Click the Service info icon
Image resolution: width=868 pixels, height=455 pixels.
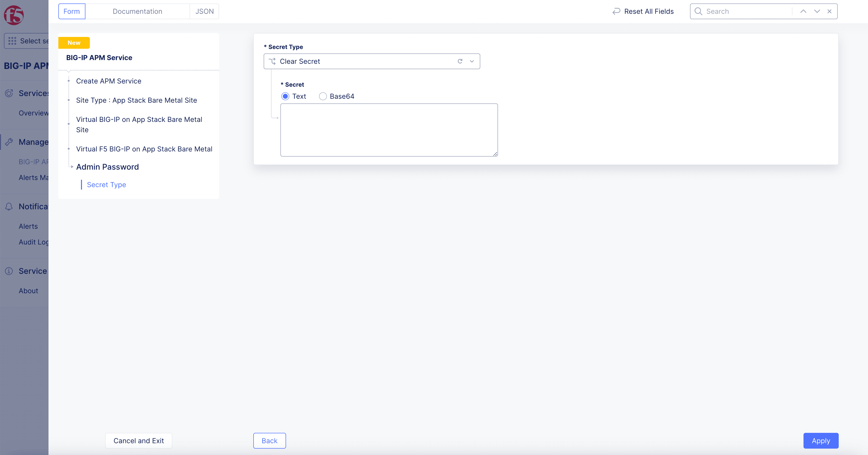[9, 271]
